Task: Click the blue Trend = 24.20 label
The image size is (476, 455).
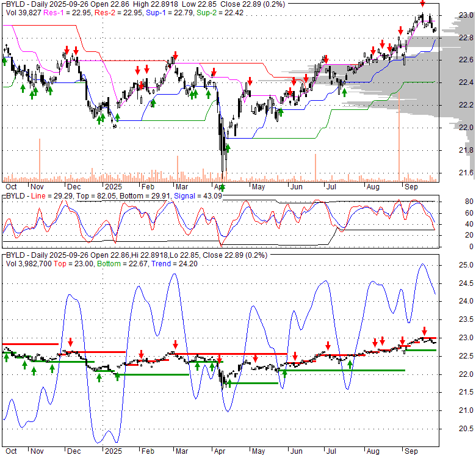Action: point(175,264)
